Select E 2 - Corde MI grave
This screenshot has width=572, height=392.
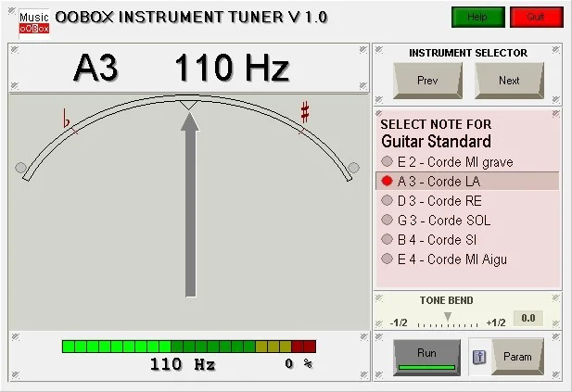click(467, 162)
